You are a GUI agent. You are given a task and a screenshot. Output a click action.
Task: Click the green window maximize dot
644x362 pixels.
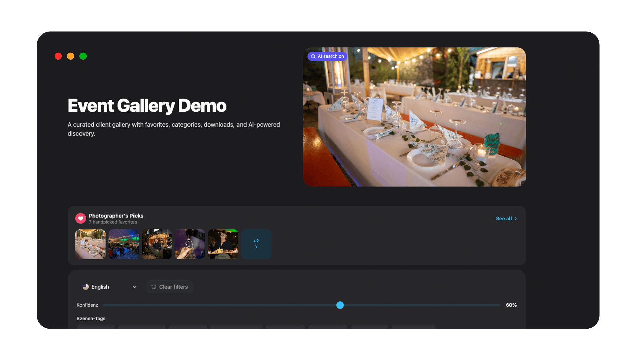pyautogui.click(x=83, y=56)
